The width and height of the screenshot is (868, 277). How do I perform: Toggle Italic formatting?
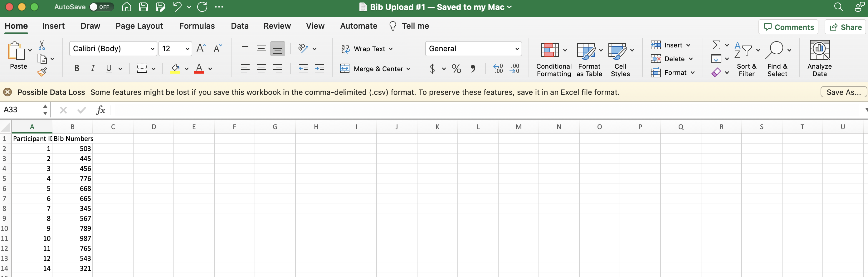pyautogui.click(x=93, y=69)
